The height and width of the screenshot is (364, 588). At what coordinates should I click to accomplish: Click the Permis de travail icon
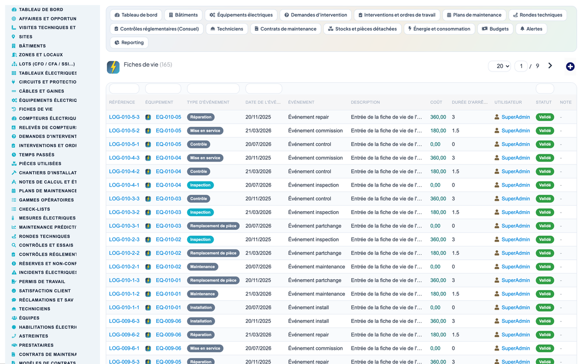(14, 282)
